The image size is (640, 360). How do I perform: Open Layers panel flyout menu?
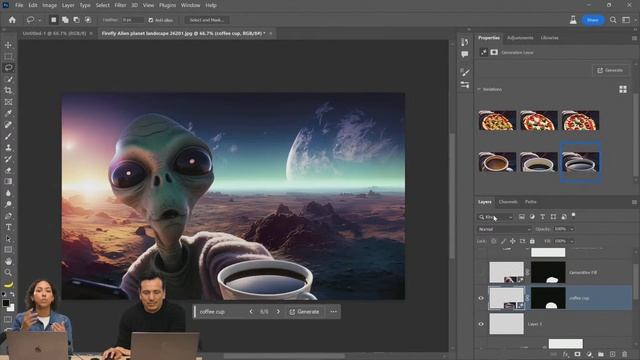(634, 202)
